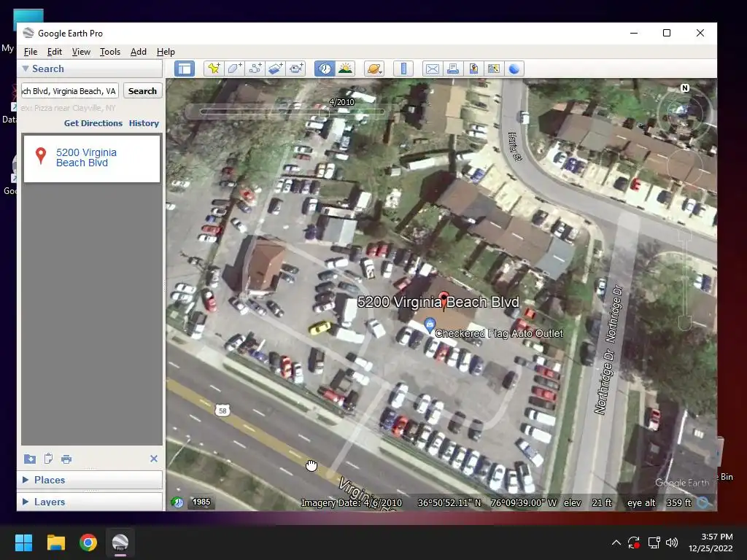Click the Search button

coord(142,91)
